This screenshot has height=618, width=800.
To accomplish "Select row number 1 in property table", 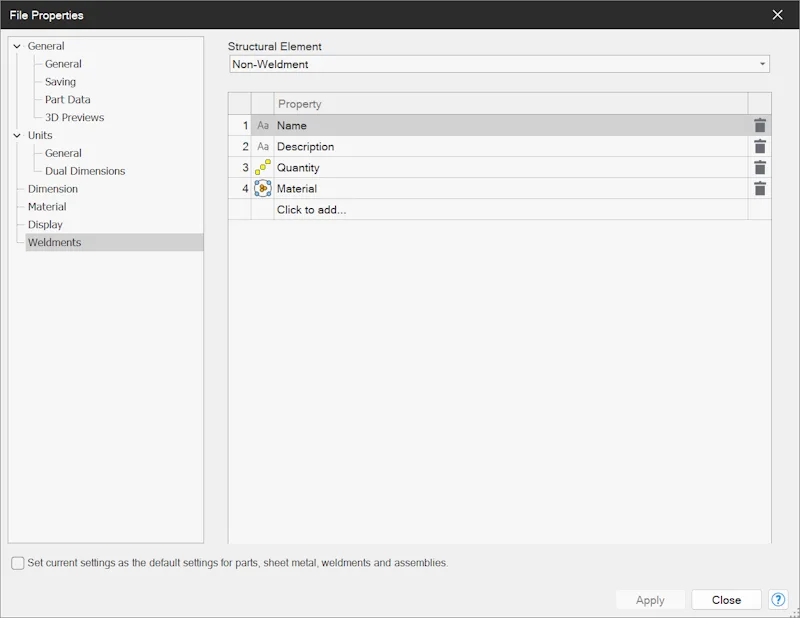I will pyautogui.click(x=240, y=126).
